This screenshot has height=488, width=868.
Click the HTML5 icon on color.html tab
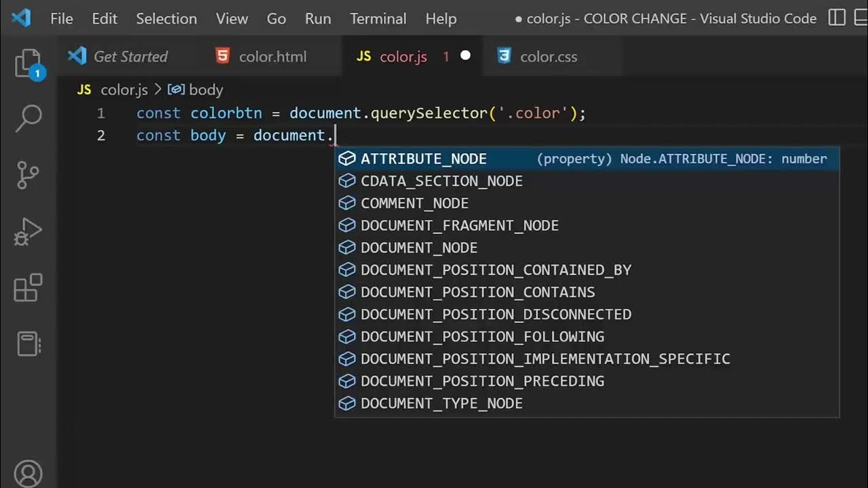(x=222, y=56)
